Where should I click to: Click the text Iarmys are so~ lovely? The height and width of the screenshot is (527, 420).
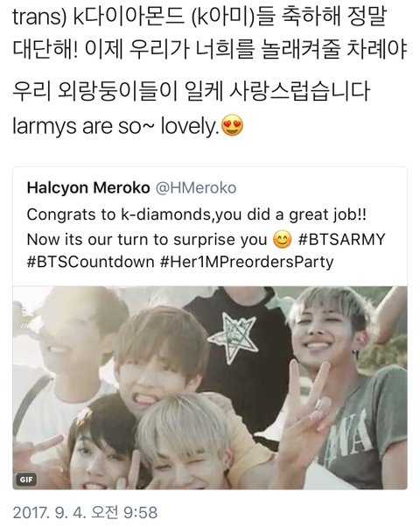(x=115, y=126)
